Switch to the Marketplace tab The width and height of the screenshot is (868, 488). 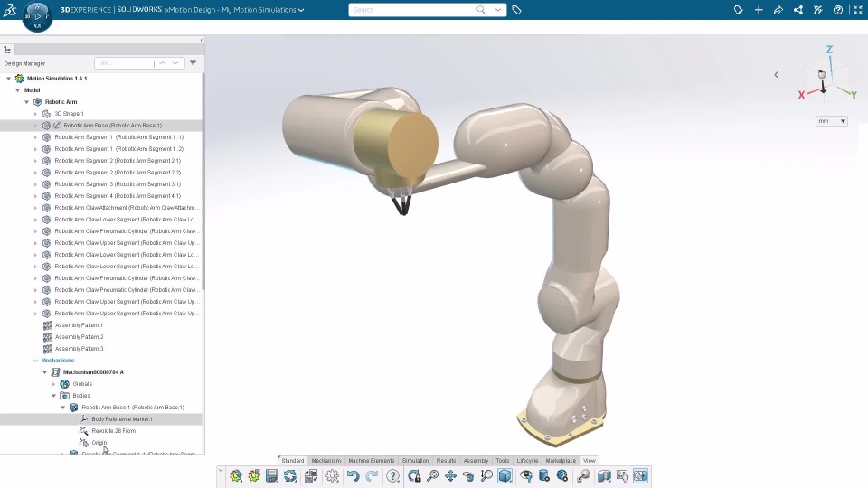tap(561, 460)
